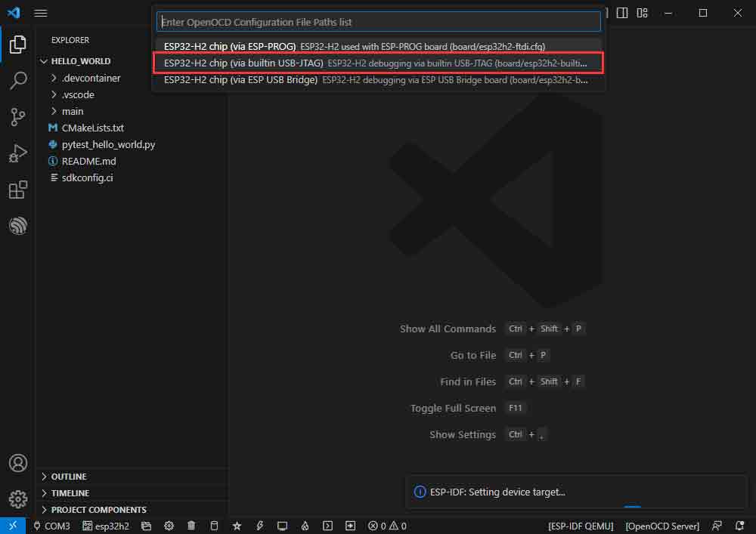The width and height of the screenshot is (756, 534).
Task: Click the VS Code logo icon
Action: coord(14,13)
